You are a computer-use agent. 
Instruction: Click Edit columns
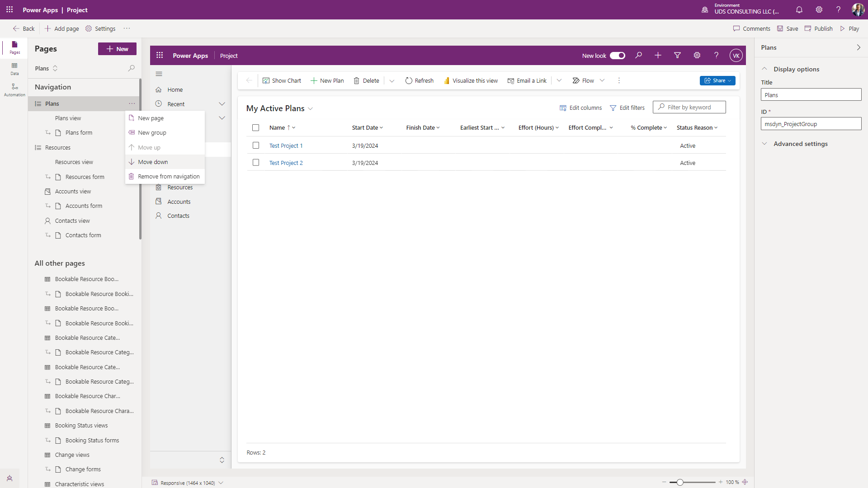580,108
